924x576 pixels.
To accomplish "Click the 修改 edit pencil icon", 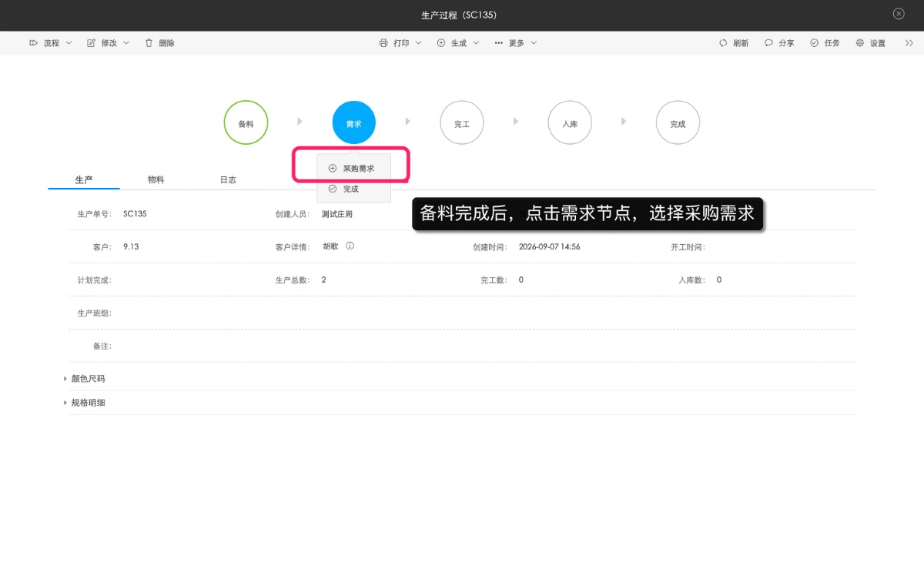I will click(x=91, y=43).
